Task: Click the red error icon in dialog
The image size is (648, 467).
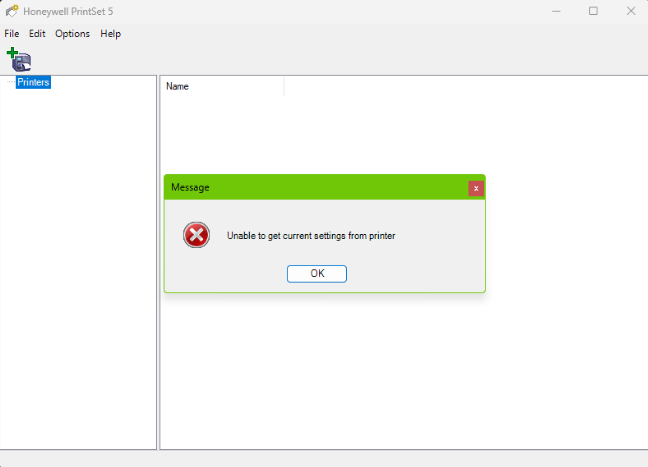Action: pos(196,235)
